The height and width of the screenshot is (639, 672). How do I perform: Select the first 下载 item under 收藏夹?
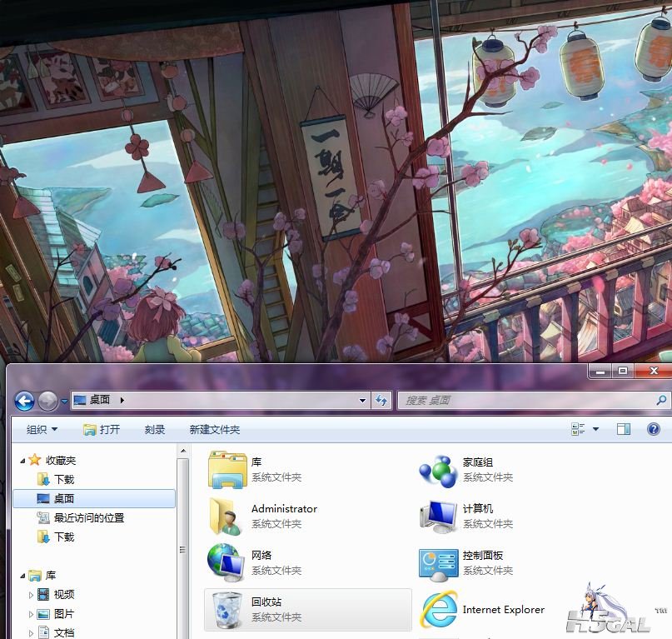[x=56, y=479]
